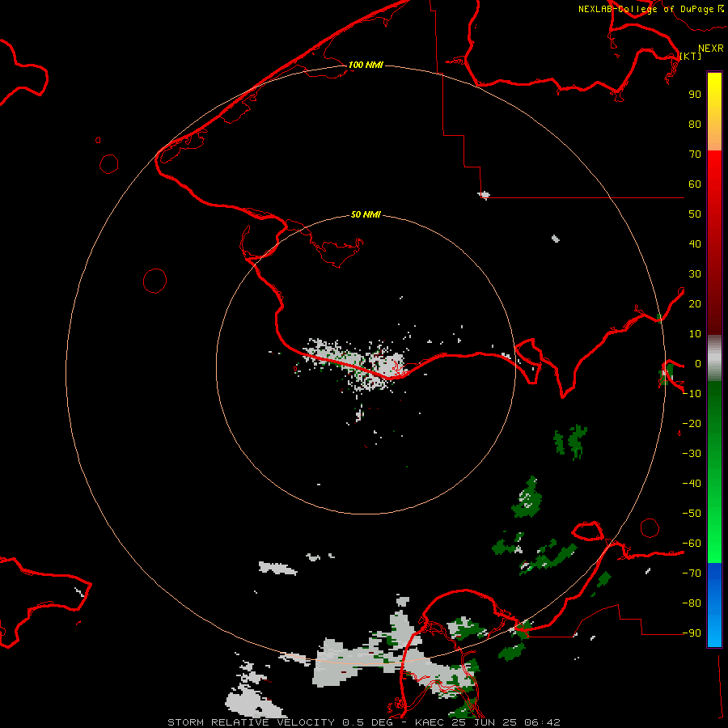Click the -10 colorbar tick label
The height and width of the screenshot is (728, 728).
(x=692, y=394)
